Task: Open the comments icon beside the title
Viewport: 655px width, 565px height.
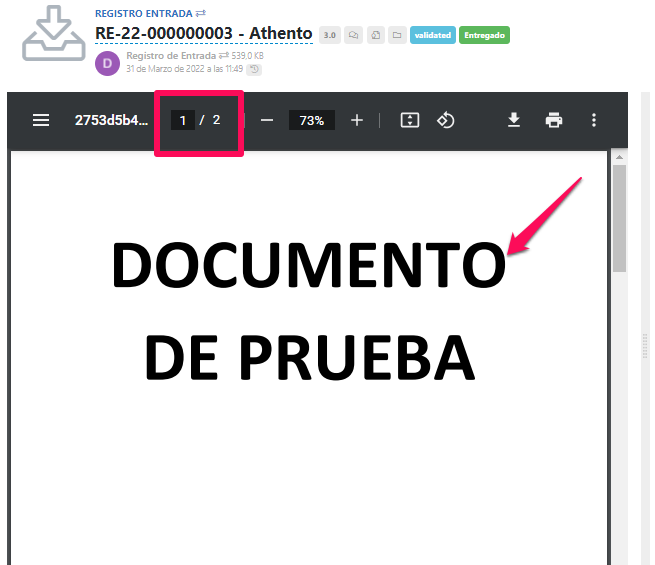Action: pyautogui.click(x=353, y=35)
